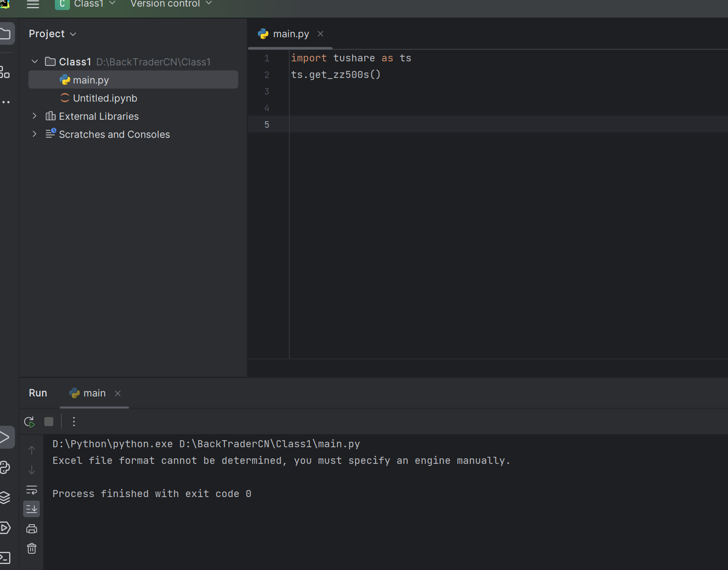Open the Class1 project switcher dropdown
The width and height of the screenshot is (728, 570).
[x=86, y=4]
